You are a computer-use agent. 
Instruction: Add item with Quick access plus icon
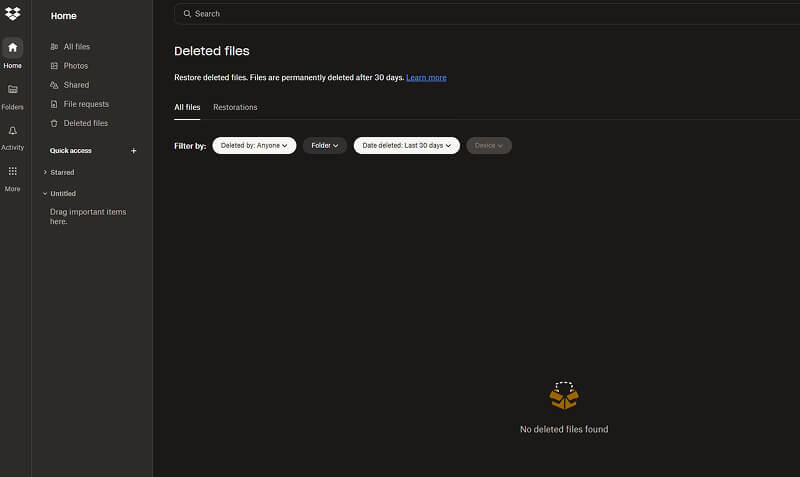[x=134, y=150]
